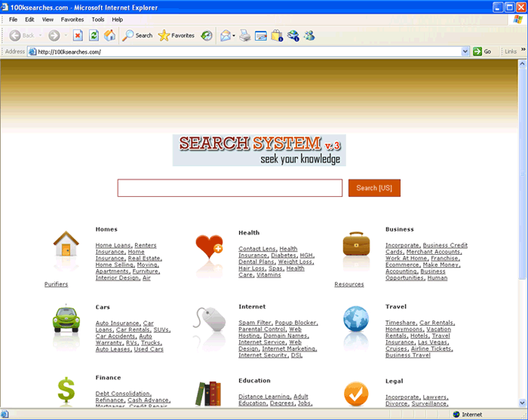Open the Mail button dropdown arrow

[234, 35]
